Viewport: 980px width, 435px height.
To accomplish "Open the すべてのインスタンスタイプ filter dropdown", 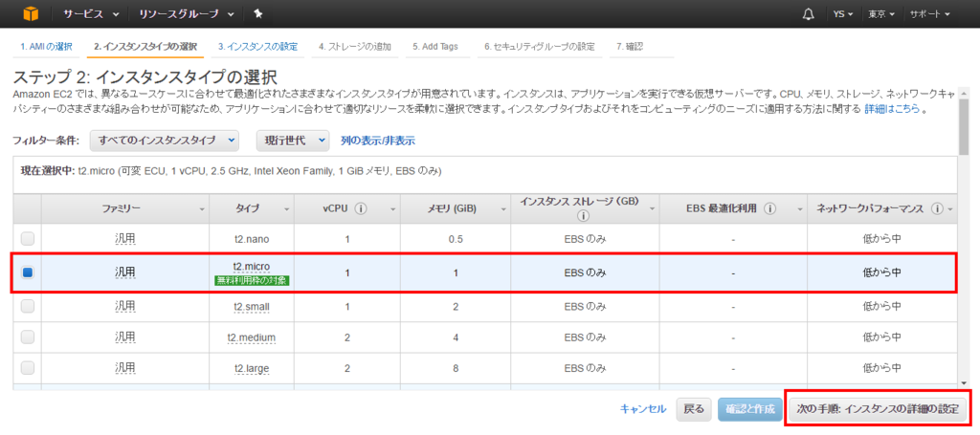I will (x=165, y=141).
